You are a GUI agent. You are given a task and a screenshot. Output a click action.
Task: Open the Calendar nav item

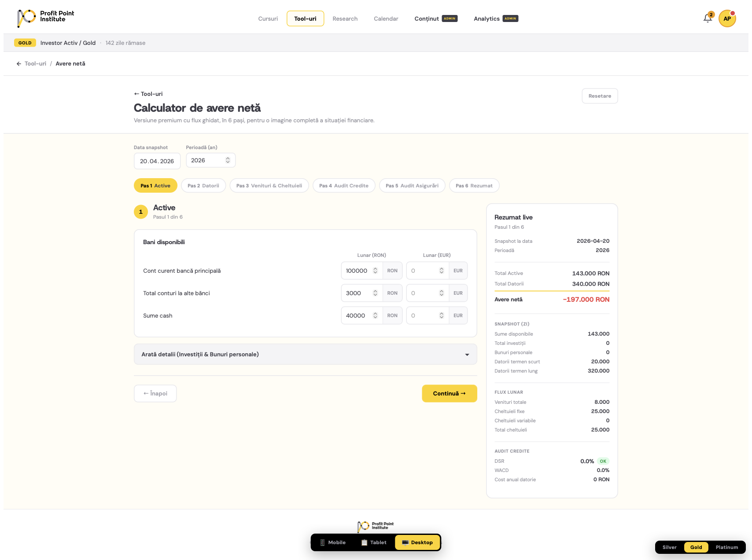pos(386,18)
